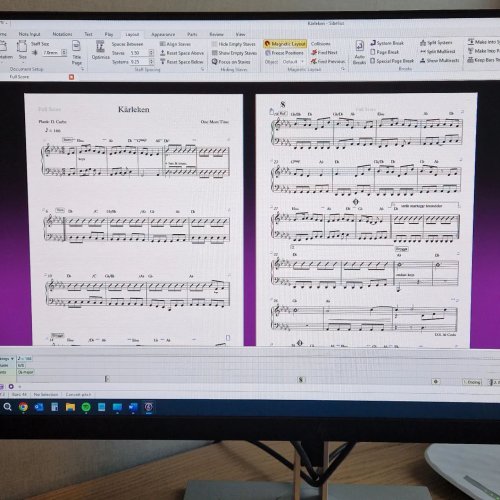Toggle Show Multirests
Viewport: 500px width, 500px height.
(x=439, y=61)
